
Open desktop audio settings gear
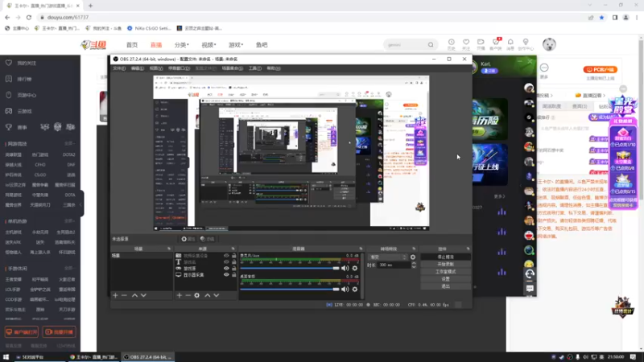pyautogui.click(x=355, y=290)
